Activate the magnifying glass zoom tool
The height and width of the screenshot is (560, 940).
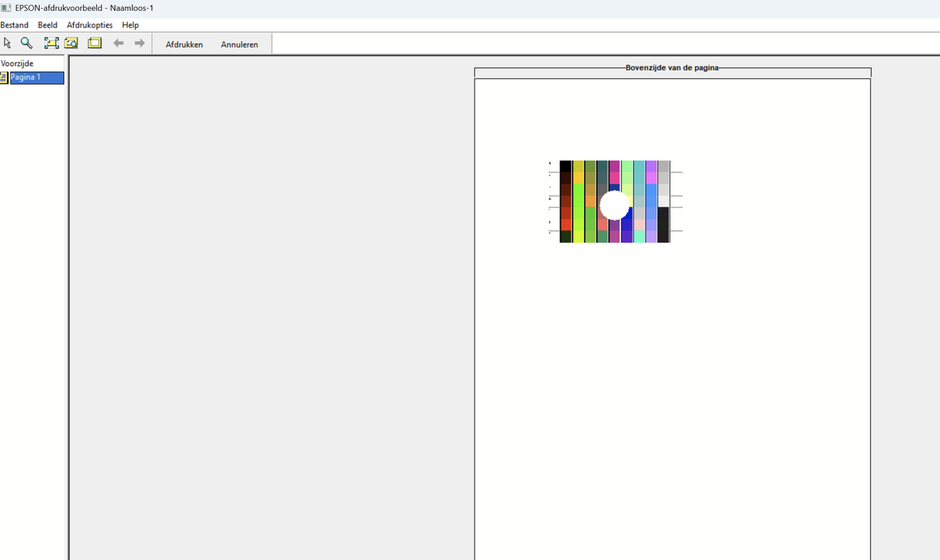click(x=27, y=44)
